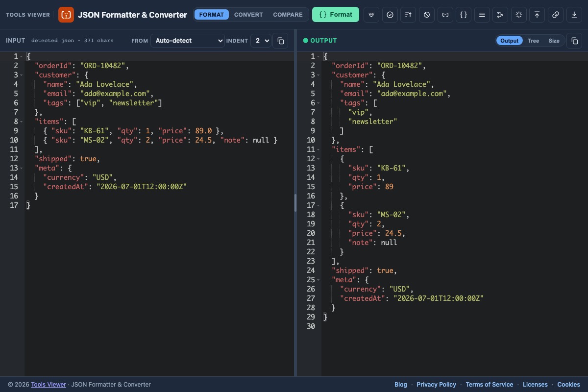The image size is (588, 392).
Task: Click "2026-07-01T12:00:00Z" in output panel
Action: click(x=439, y=298)
